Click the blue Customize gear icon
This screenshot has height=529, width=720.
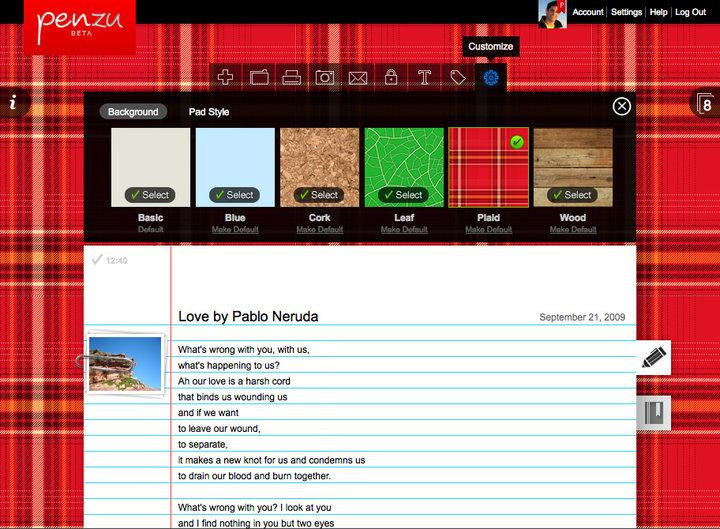(490, 77)
